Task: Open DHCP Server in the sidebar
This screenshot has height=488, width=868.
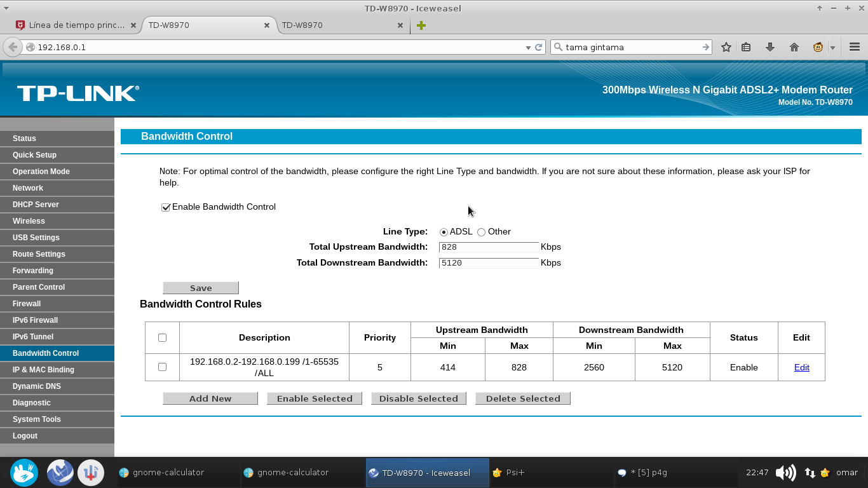Action: coord(57,205)
